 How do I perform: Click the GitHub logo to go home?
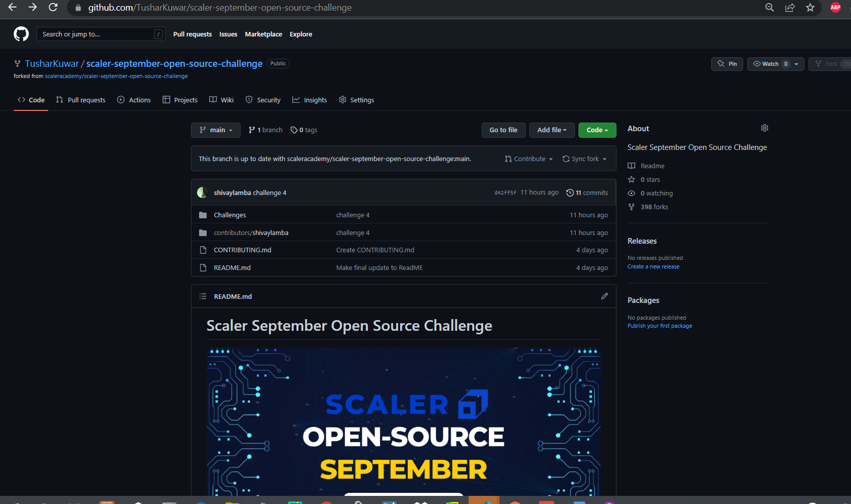click(x=21, y=34)
